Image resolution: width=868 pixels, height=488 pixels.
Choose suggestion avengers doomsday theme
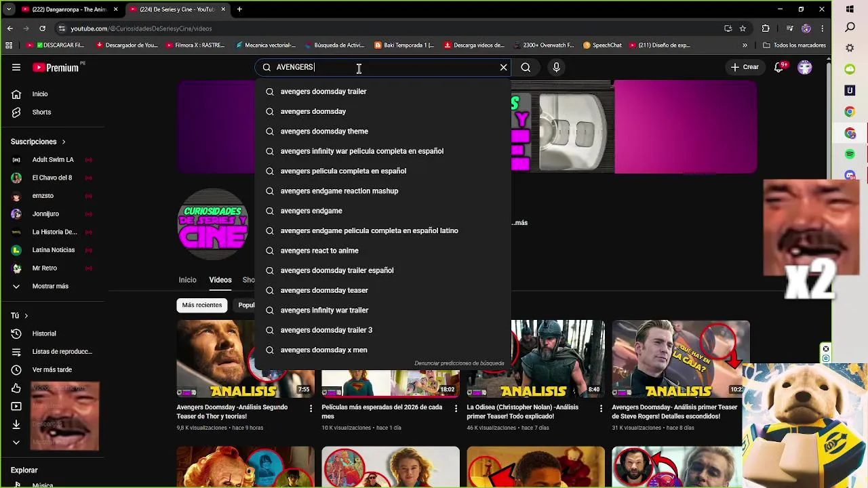[x=382, y=131]
